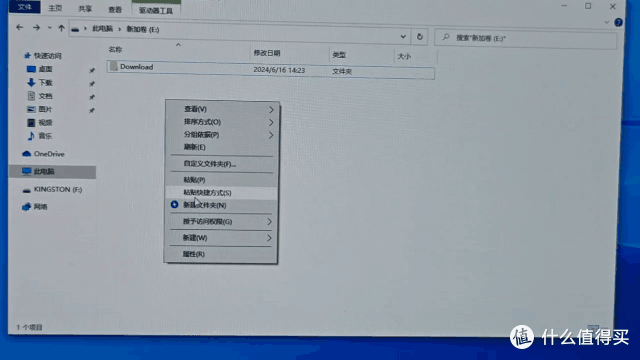This screenshot has height=360, width=640.
Task: Choose 刷新(E) from context menu
Action: (x=222, y=147)
